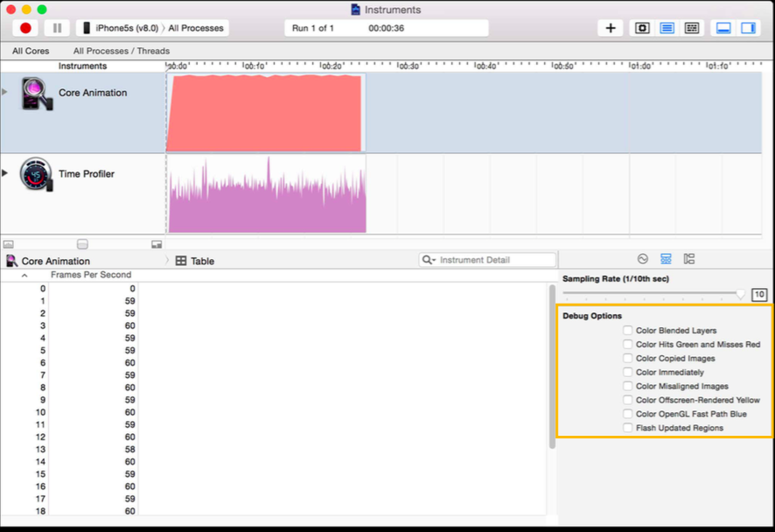Image resolution: width=775 pixels, height=532 pixels.
Task: Open the Core Animation detail navigation item
Action: point(48,261)
